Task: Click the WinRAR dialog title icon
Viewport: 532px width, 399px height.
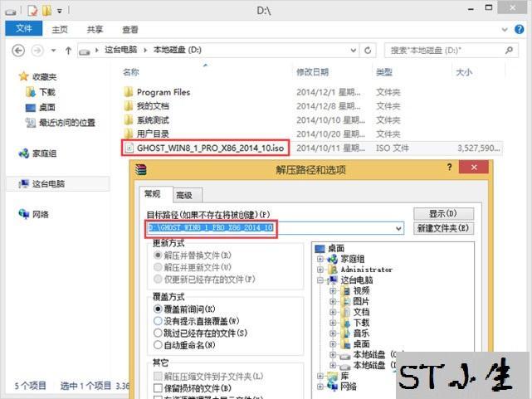Action: 140,169
